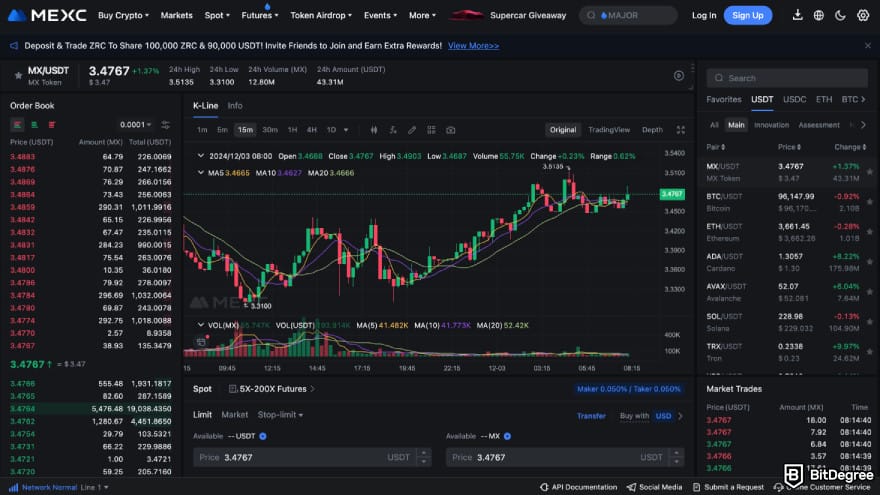Open View More link in banner

pyautogui.click(x=473, y=45)
